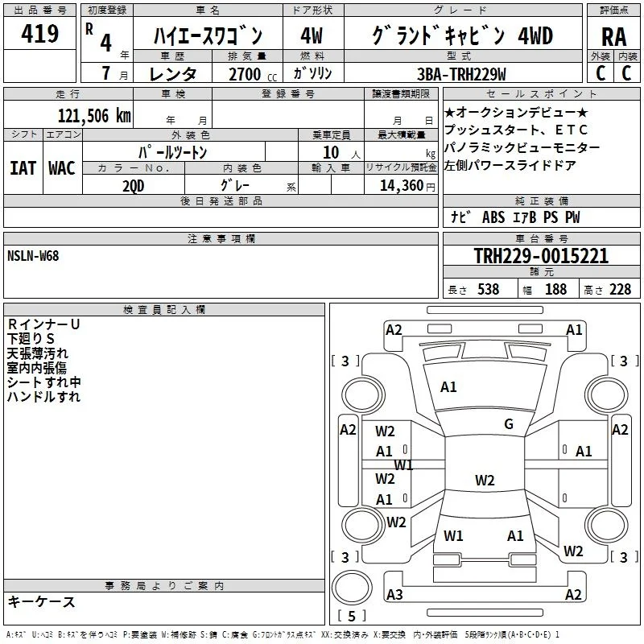The height and width of the screenshot is (644, 644).
Task: Click the セールスポイント section header
Action: pos(541,94)
